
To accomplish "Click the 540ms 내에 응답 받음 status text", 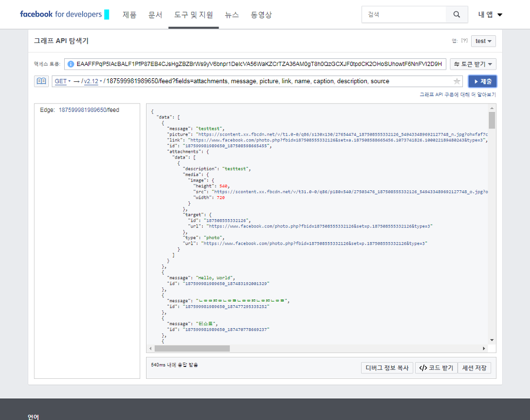I will (174, 365).
